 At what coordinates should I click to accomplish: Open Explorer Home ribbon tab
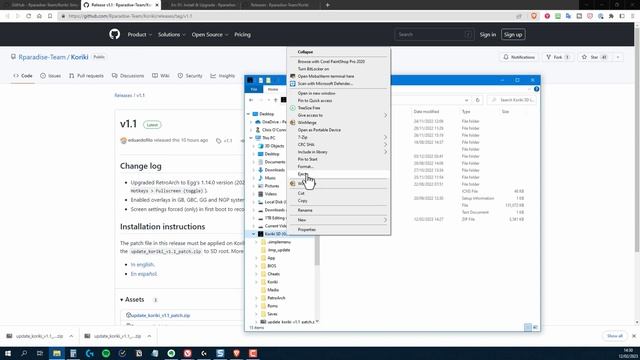tap(273, 89)
